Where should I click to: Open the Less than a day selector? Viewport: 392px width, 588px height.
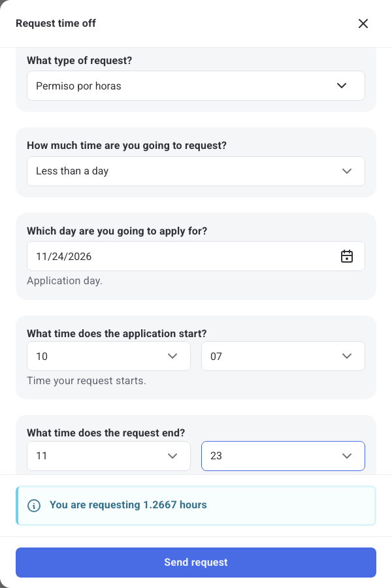click(196, 171)
